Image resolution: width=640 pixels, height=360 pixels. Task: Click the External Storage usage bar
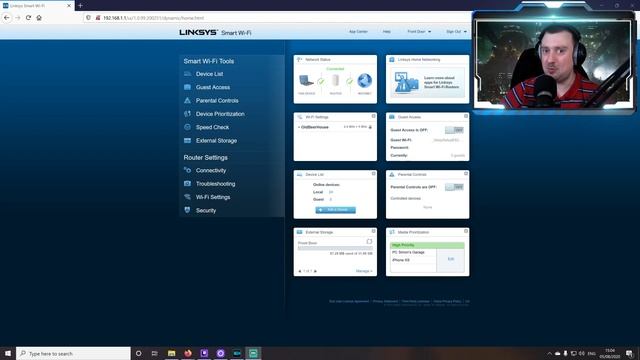pos(335,248)
